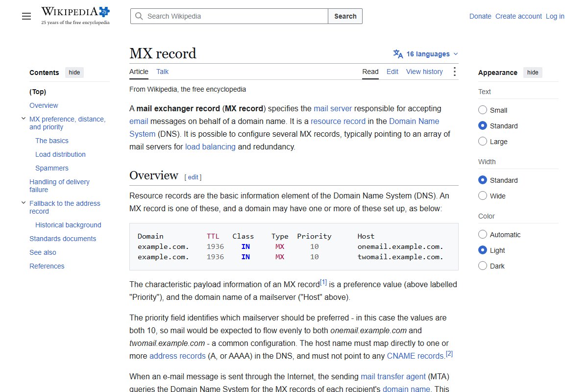Jump to Spammers in contents
This screenshot has width=588, height=392.
pos(52,168)
